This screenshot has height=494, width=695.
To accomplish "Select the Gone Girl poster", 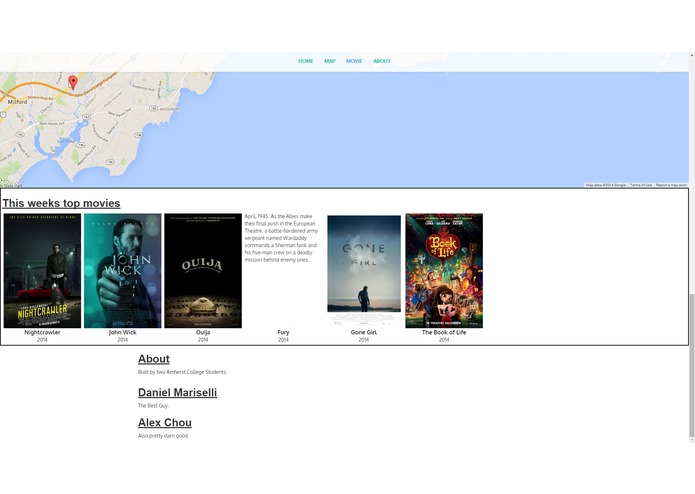I will click(364, 271).
